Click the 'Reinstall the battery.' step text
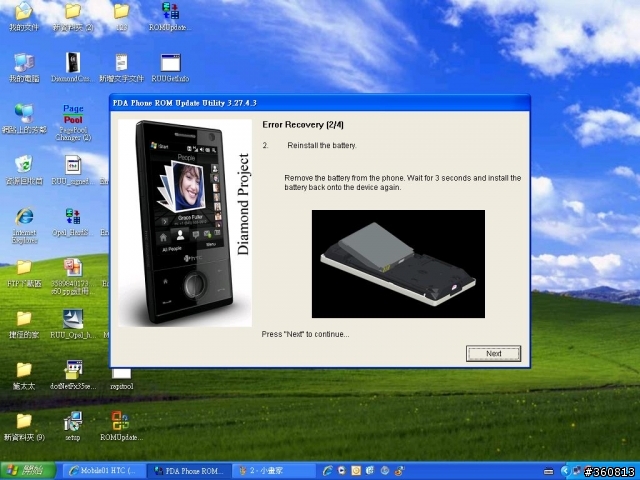640x480 pixels. click(x=322, y=145)
